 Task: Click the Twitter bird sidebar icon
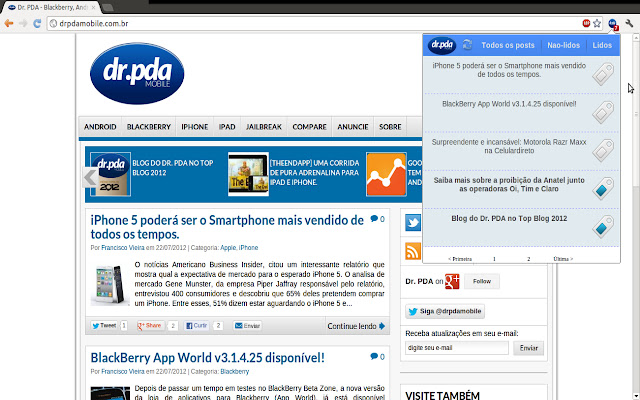(413, 223)
